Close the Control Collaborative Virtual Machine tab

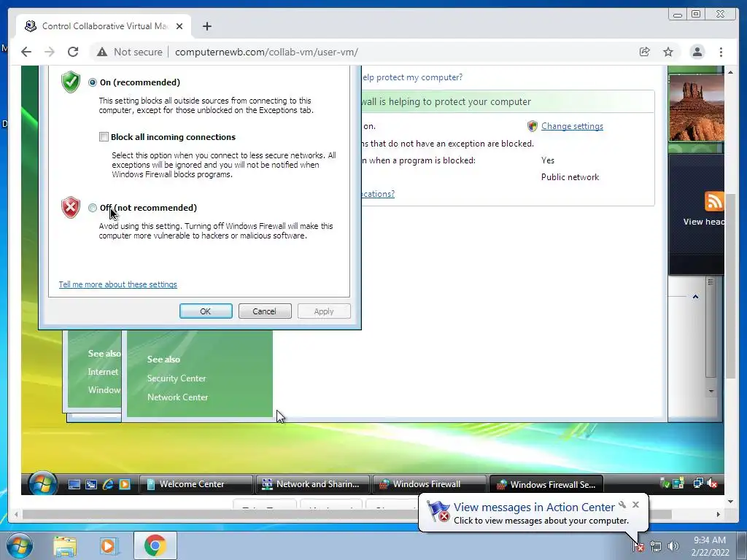179,26
